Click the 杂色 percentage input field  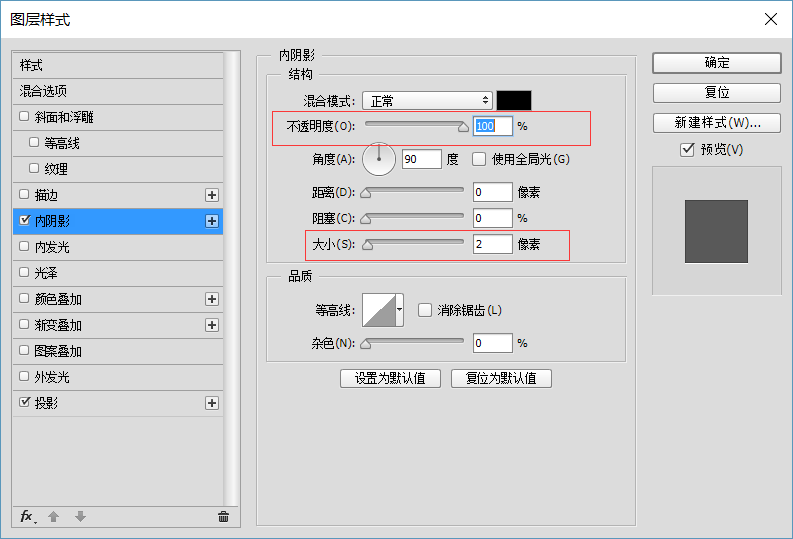click(493, 343)
